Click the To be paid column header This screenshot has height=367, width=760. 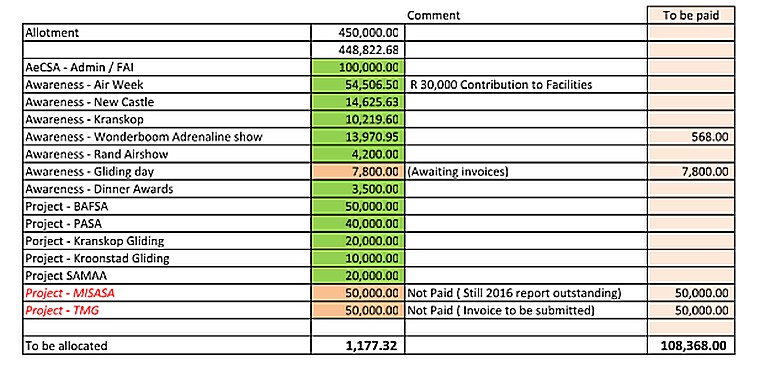click(691, 15)
